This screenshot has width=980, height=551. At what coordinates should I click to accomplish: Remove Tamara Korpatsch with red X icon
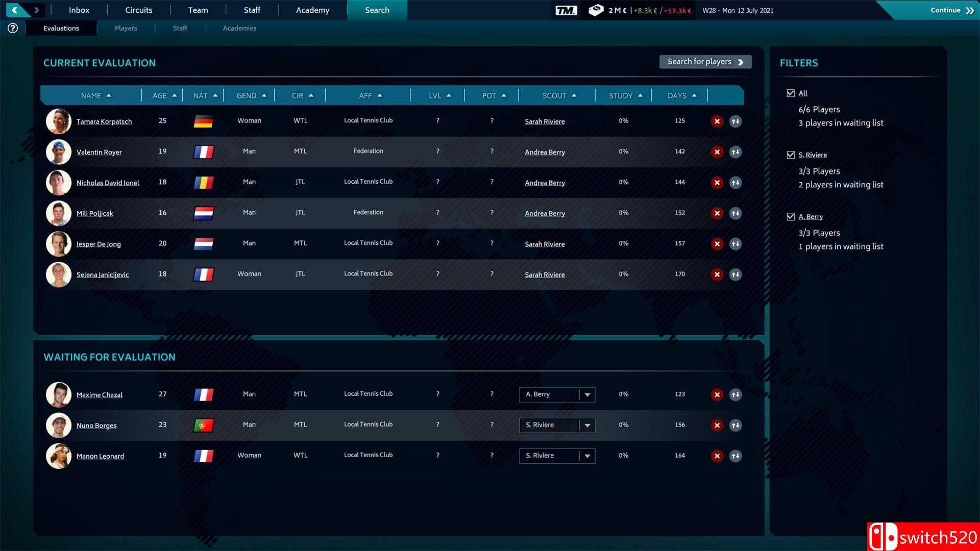point(717,121)
